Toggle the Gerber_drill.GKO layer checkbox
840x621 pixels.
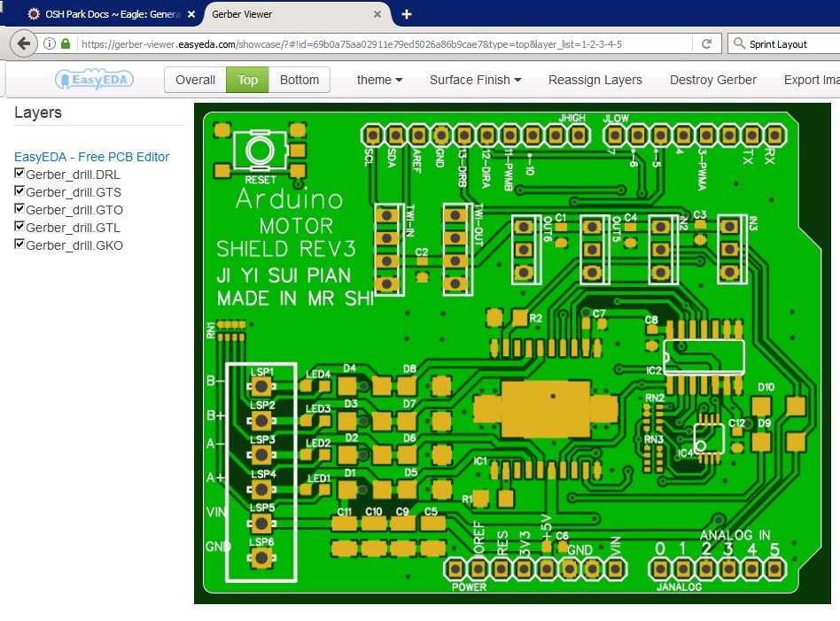point(19,244)
